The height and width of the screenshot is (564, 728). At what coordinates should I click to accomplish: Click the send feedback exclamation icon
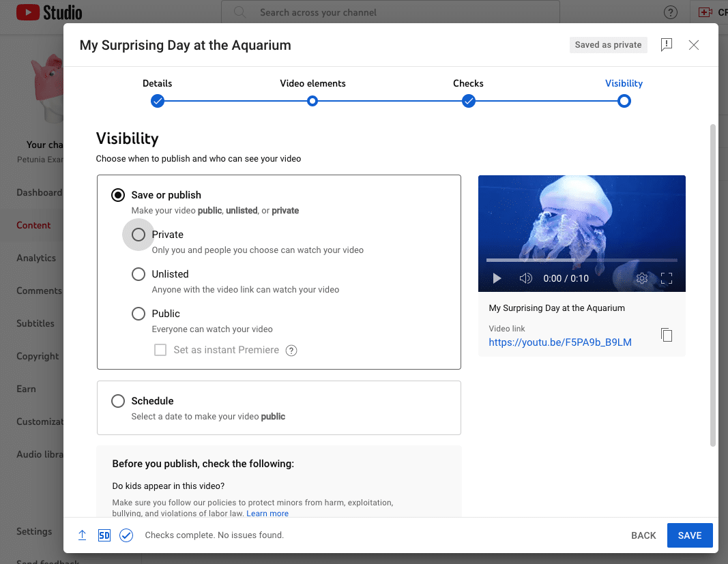(x=666, y=45)
